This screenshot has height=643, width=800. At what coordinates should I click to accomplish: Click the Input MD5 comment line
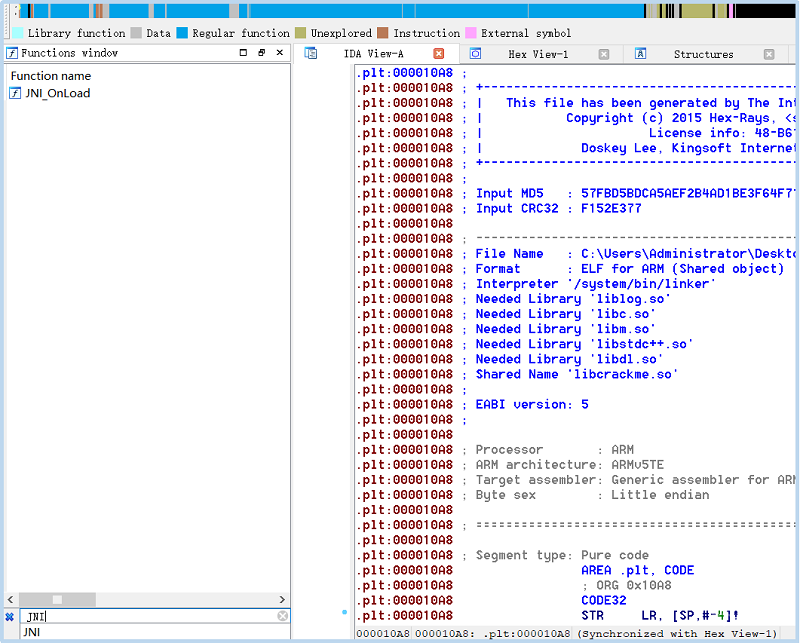coord(635,193)
